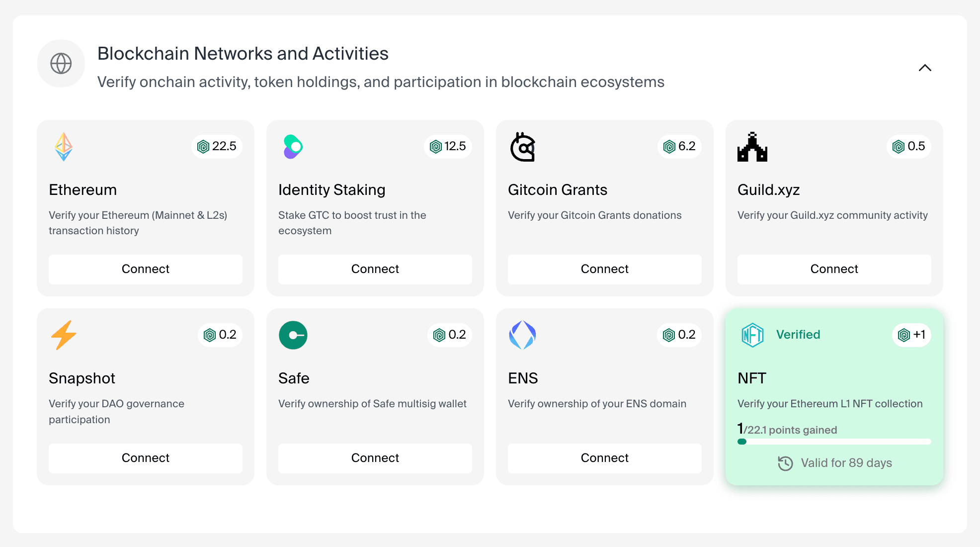Click the 0.2 points badge on Safe
The image size is (980, 547).
pos(450,335)
